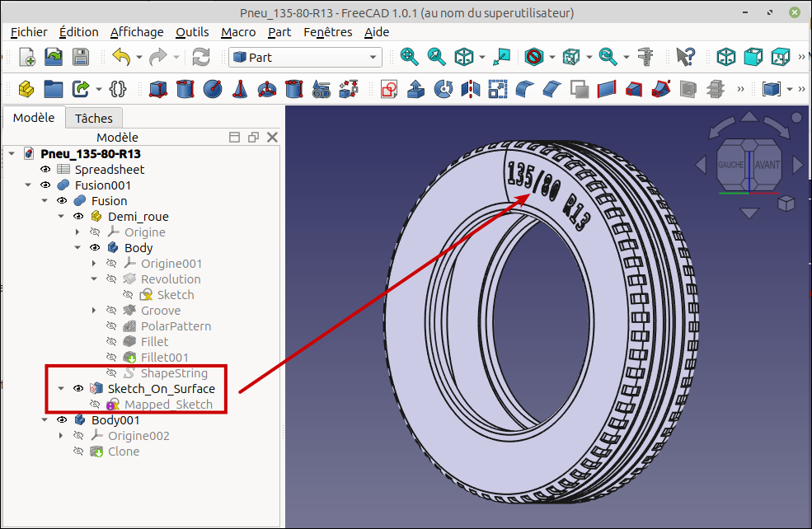Collapse the Pneu_135-80-R13 document tree
The height and width of the screenshot is (529, 812).
[12, 154]
